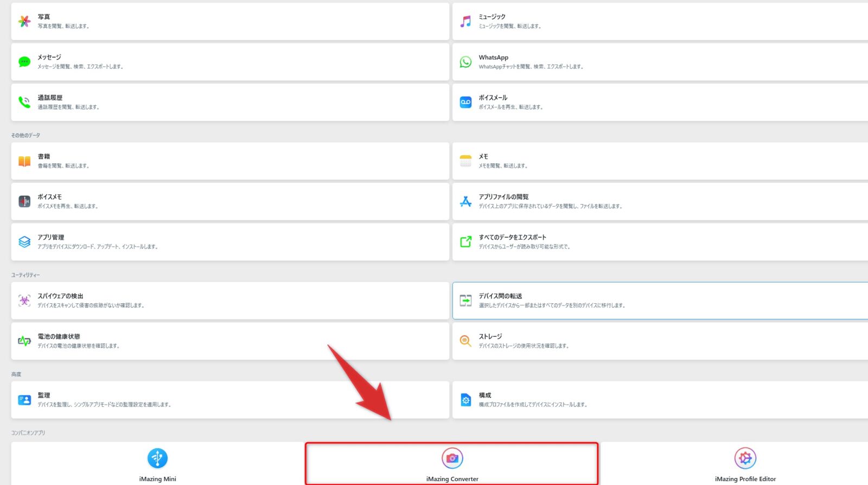Click the Voice Memos (ボイスメモ) icon

coord(24,201)
